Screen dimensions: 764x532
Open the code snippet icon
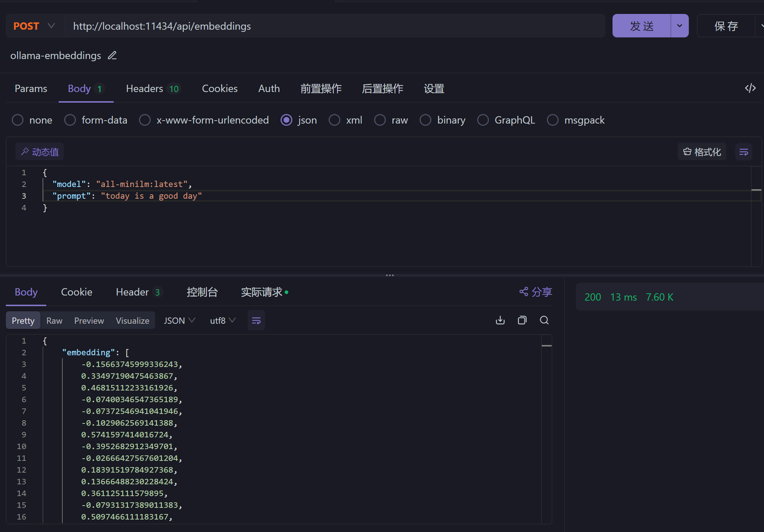tap(750, 88)
